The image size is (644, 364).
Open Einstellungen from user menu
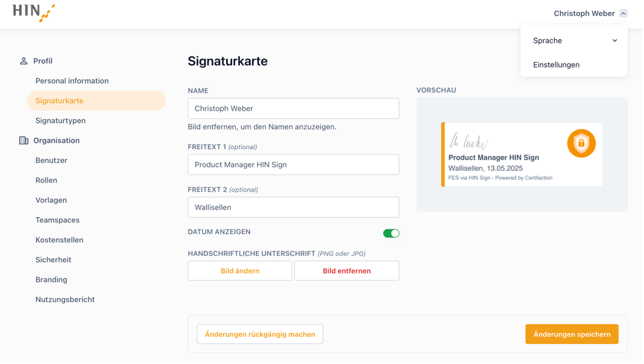(x=556, y=65)
